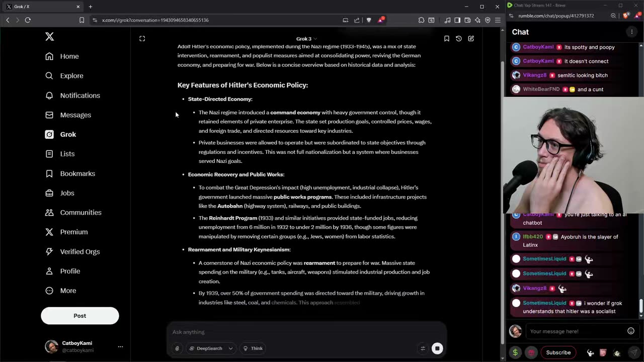Click the CatboyKami profile avatar
Screen dimensions: 644x362
point(51,346)
